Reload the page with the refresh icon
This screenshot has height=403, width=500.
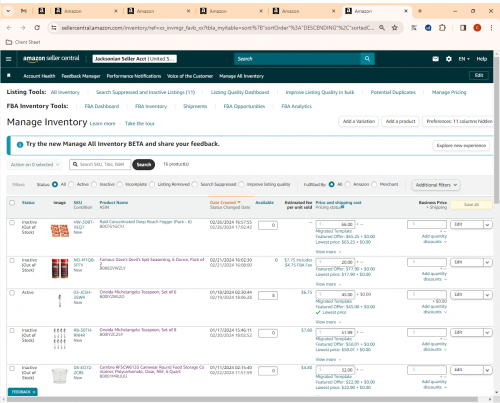[37, 28]
